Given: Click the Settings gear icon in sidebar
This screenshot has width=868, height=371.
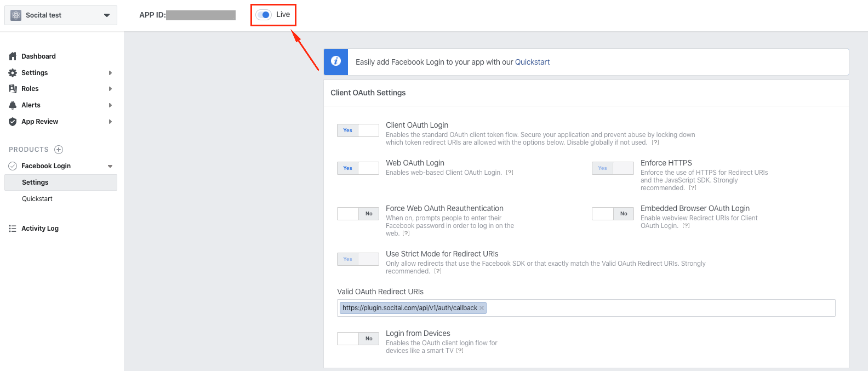Looking at the screenshot, I should (x=13, y=72).
